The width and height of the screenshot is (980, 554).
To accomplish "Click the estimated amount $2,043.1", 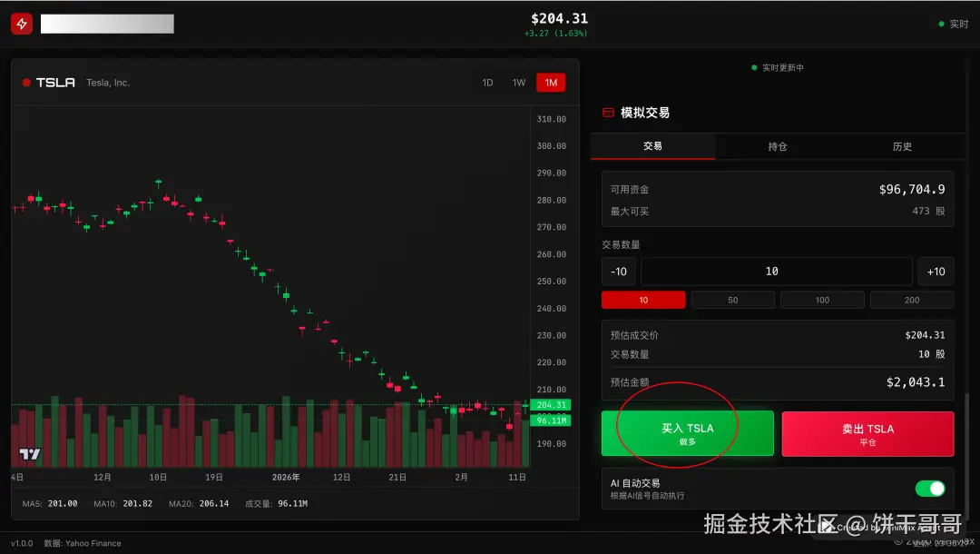I will (x=916, y=382).
